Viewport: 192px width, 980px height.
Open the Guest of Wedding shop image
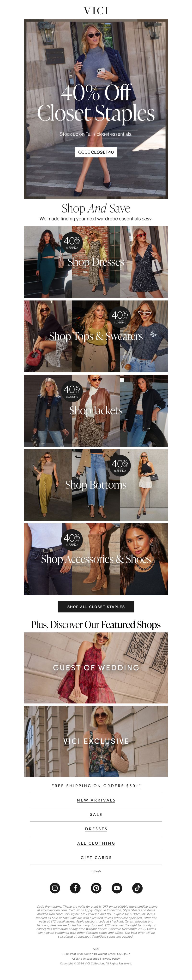(96, 668)
